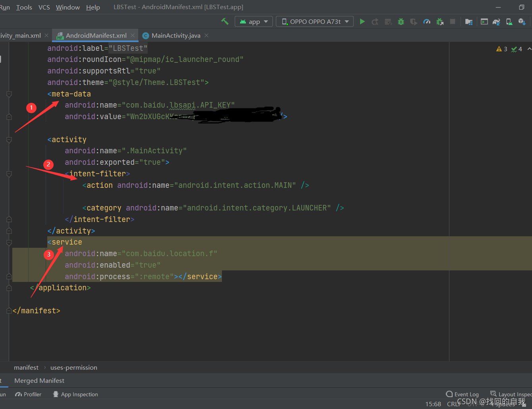The width and height of the screenshot is (532, 409).
Task: Open the Profiler tool window
Action: (x=28, y=394)
